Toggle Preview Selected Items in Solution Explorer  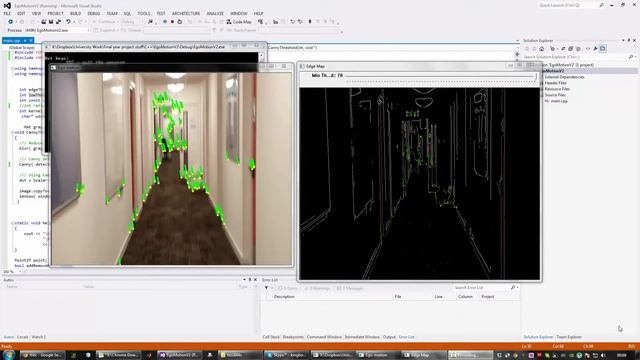pyautogui.click(x=603, y=49)
